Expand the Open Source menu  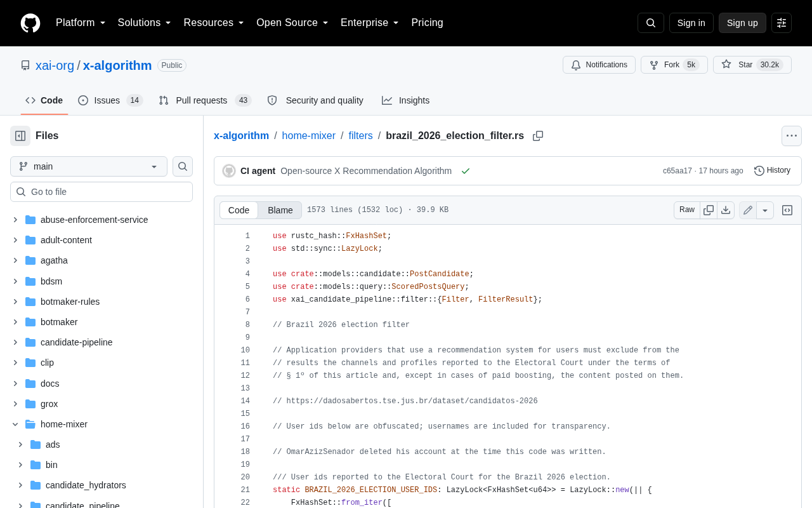292,23
